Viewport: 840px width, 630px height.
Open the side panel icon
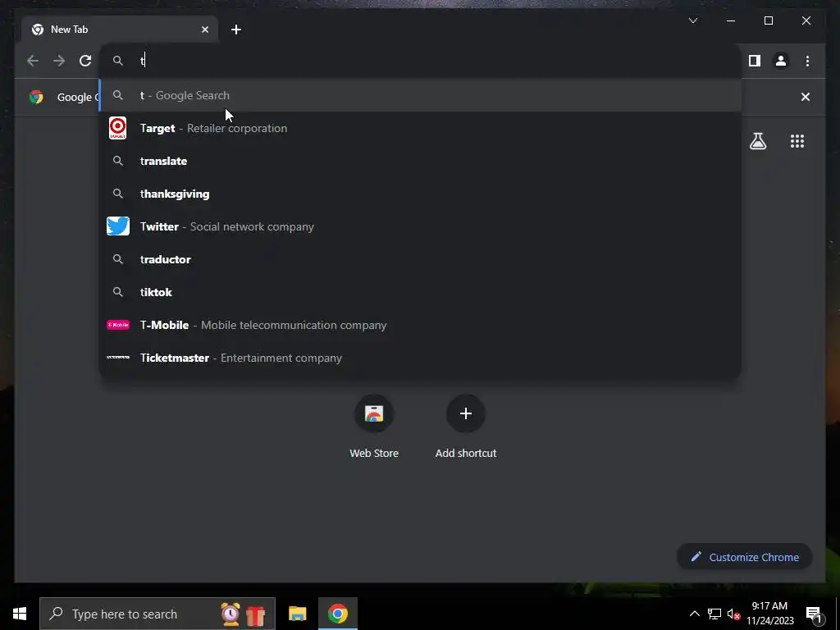[755, 61]
